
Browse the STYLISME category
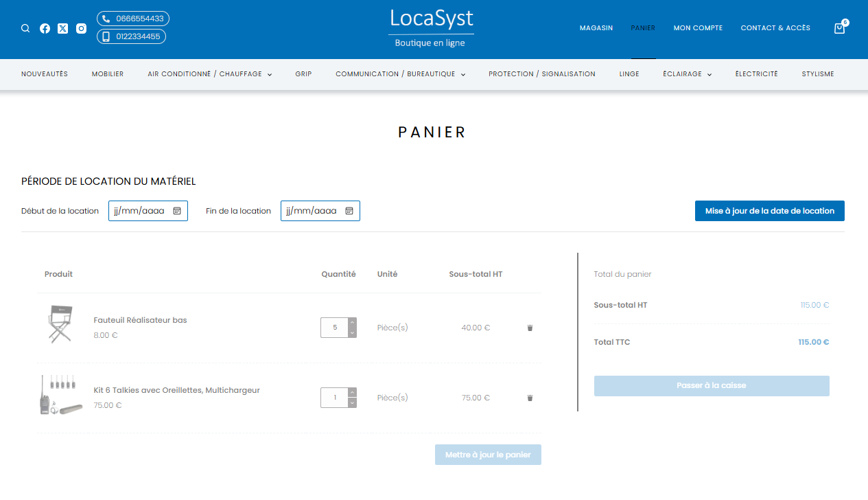pos(818,74)
